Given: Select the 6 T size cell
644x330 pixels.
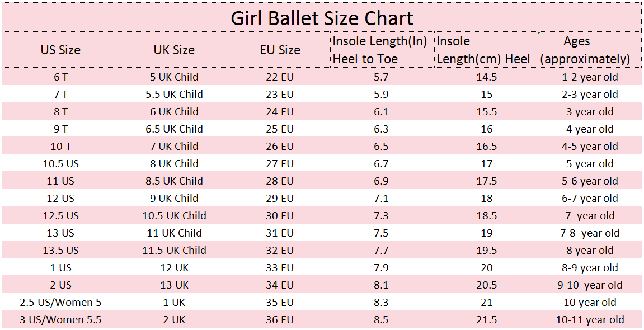Looking at the screenshot, I should pos(60,77).
